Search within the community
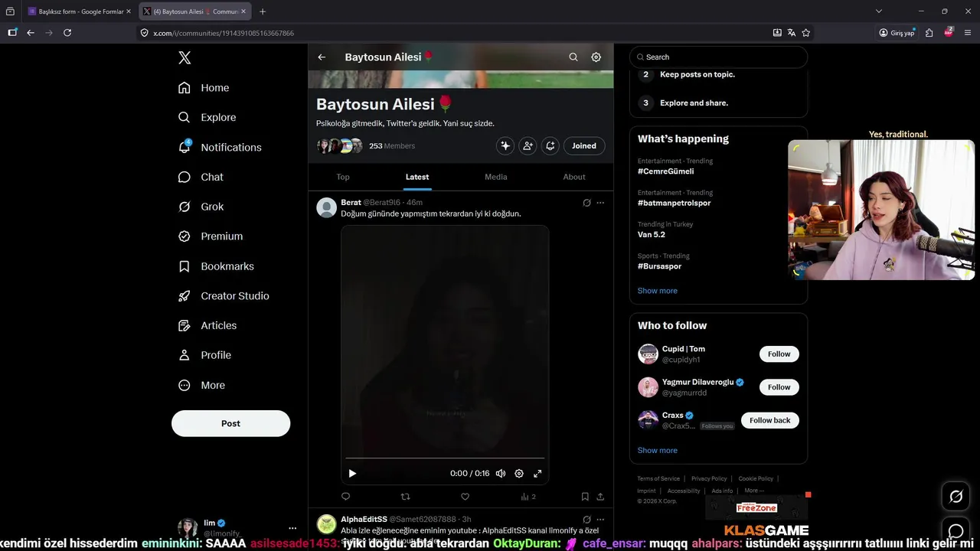 [x=573, y=57]
